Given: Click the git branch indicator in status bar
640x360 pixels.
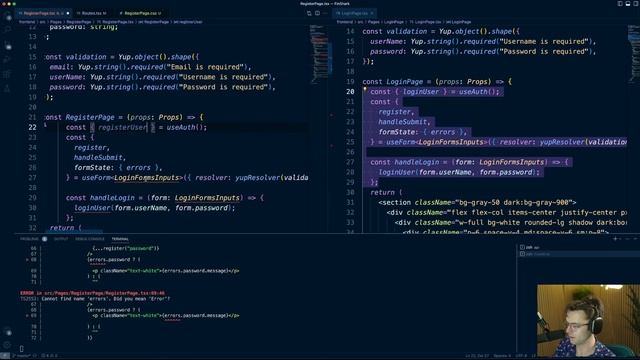Looking at the screenshot, I should coord(21,356).
